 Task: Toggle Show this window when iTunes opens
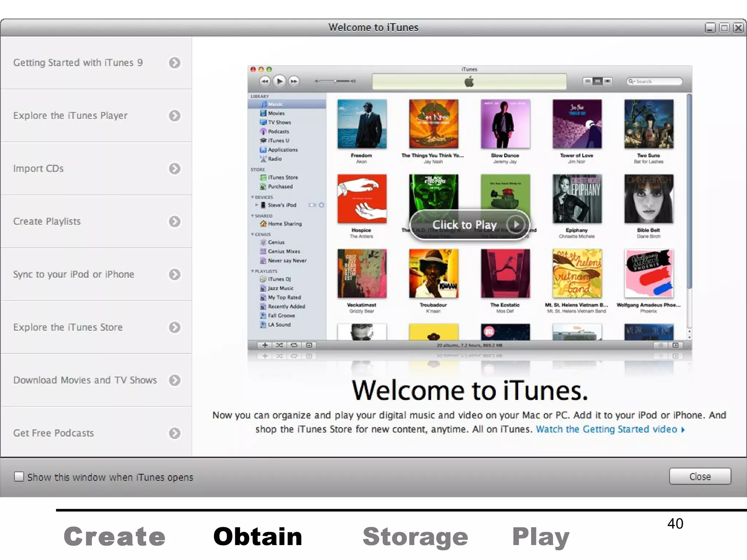coord(19,477)
